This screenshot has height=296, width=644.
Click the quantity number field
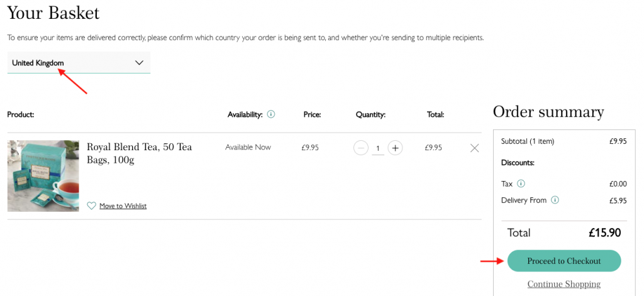pos(378,148)
